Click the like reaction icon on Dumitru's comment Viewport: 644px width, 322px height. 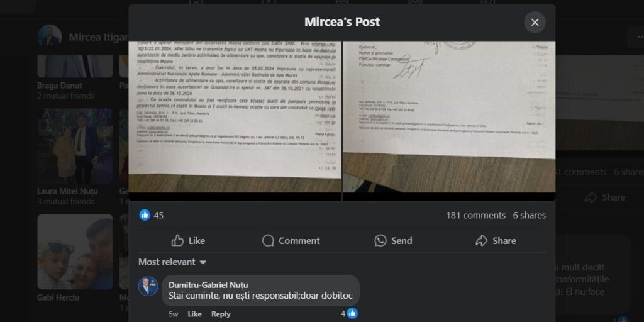(352, 314)
